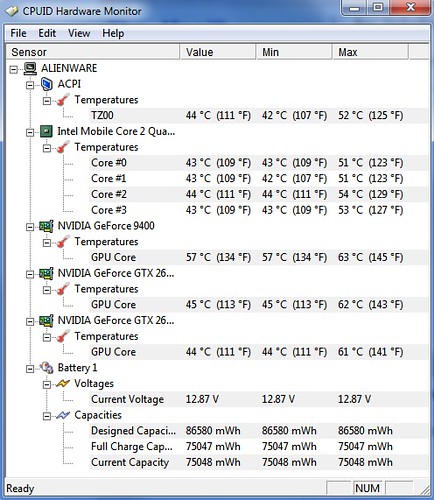This screenshot has height=500, width=434.
Task: Select the Designed Capaci... row
Action: tap(258, 431)
